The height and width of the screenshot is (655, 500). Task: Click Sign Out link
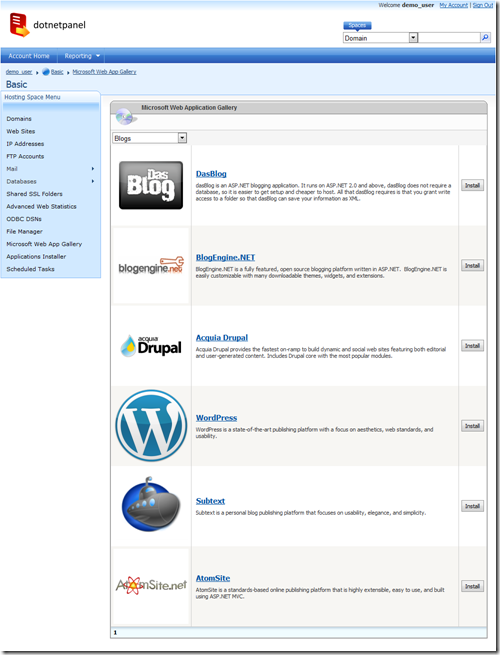[x=482, y=5]
